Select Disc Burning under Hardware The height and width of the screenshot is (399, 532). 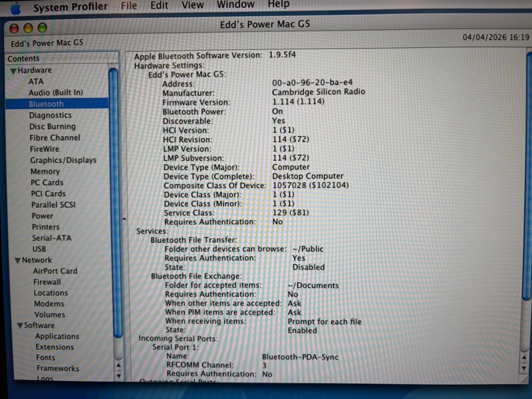coord(52,126)
